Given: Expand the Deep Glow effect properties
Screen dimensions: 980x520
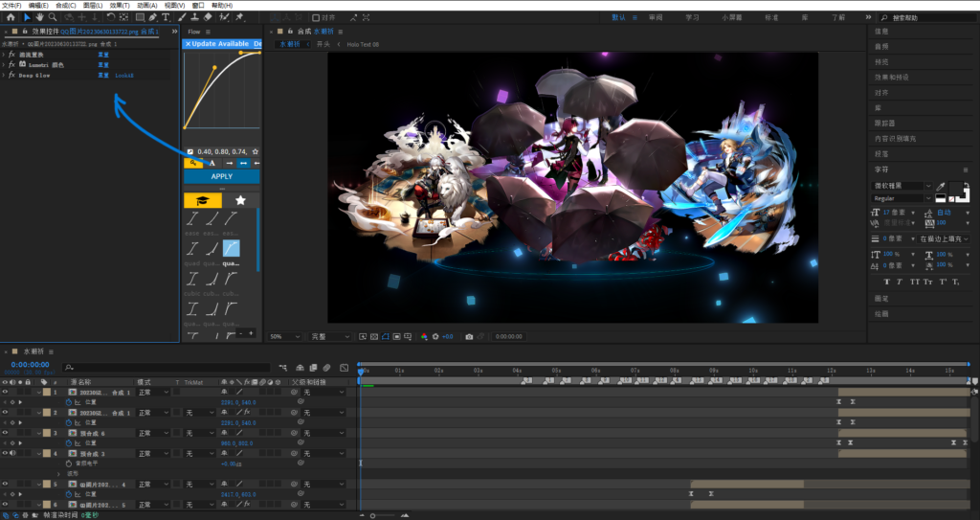Looking at the screenshot, I should pos(4,75).
